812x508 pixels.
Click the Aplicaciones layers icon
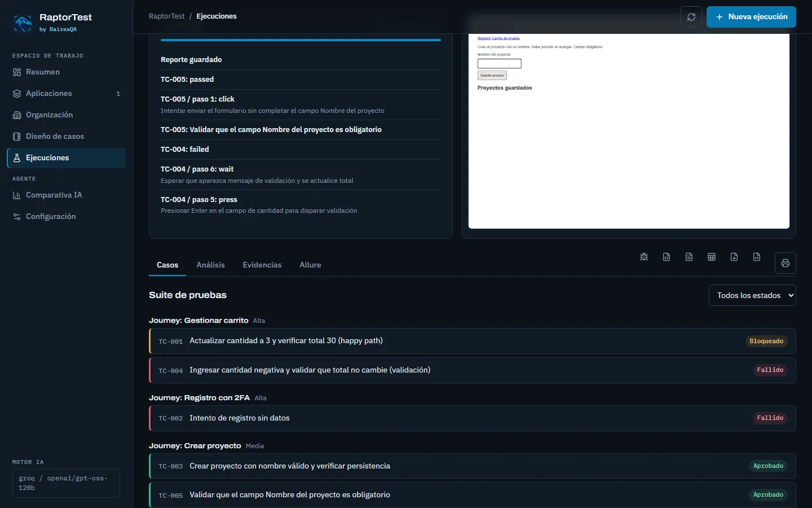tap(17, 94)
